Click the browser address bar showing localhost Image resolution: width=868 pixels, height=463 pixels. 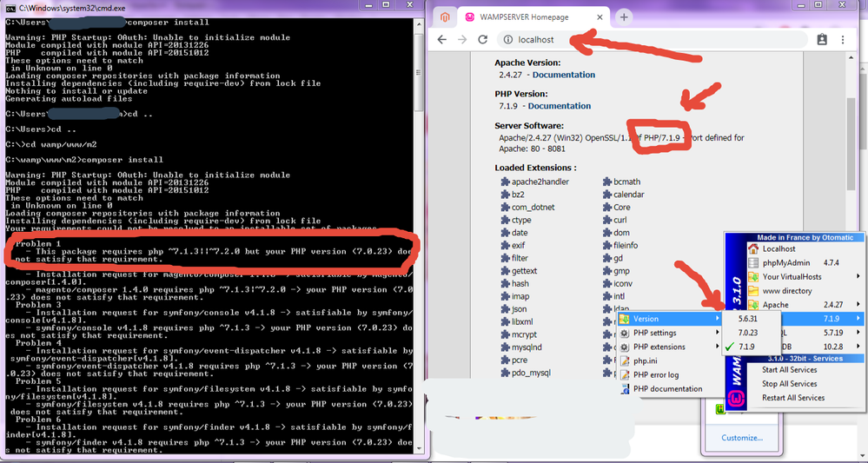(x=653, y=40)
